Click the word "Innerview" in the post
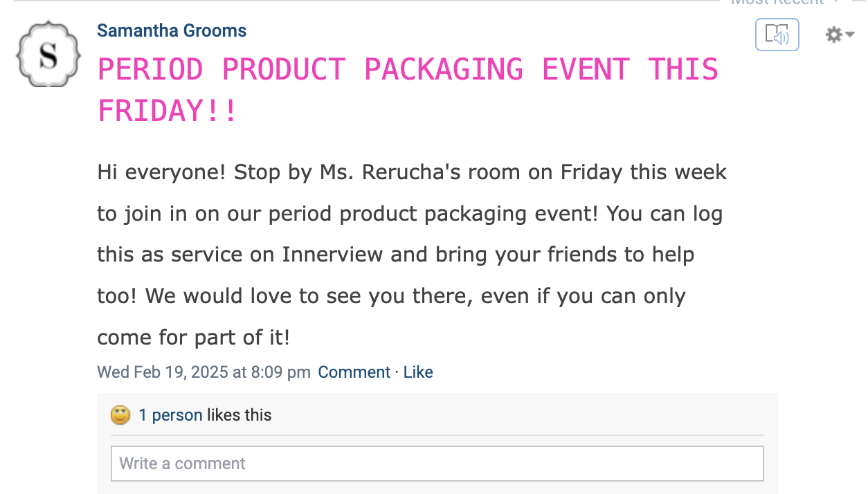868x494 pixels. [x=332, y=255]
